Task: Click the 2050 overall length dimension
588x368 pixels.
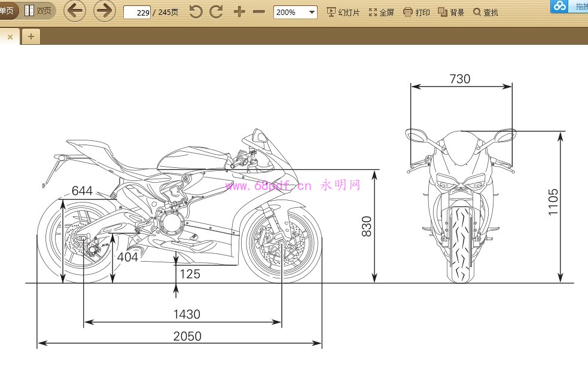Action: tap(187, 336)
